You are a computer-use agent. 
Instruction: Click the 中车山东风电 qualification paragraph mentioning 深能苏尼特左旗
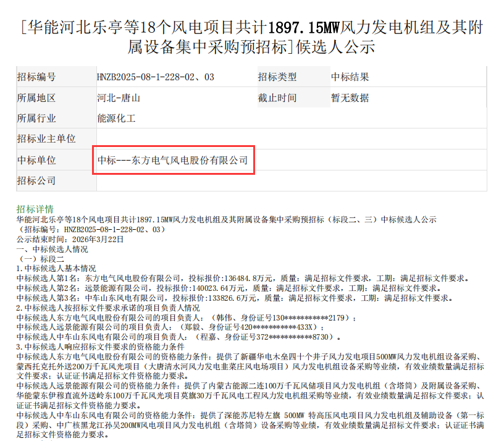[x=250, y=425]
